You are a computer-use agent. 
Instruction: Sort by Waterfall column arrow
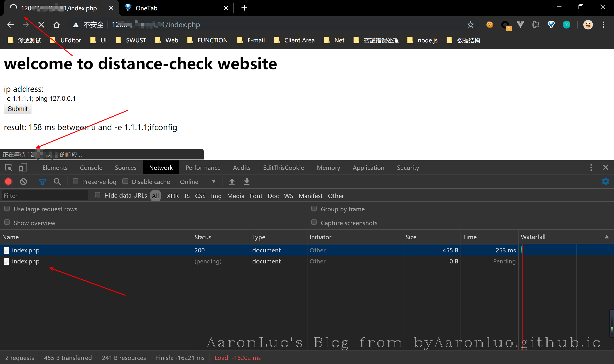606,237
